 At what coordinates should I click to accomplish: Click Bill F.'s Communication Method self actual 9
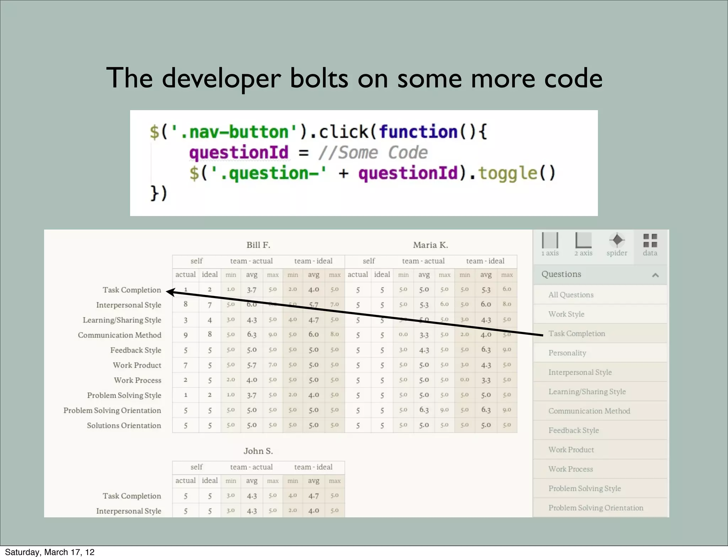tap(186, 335)
